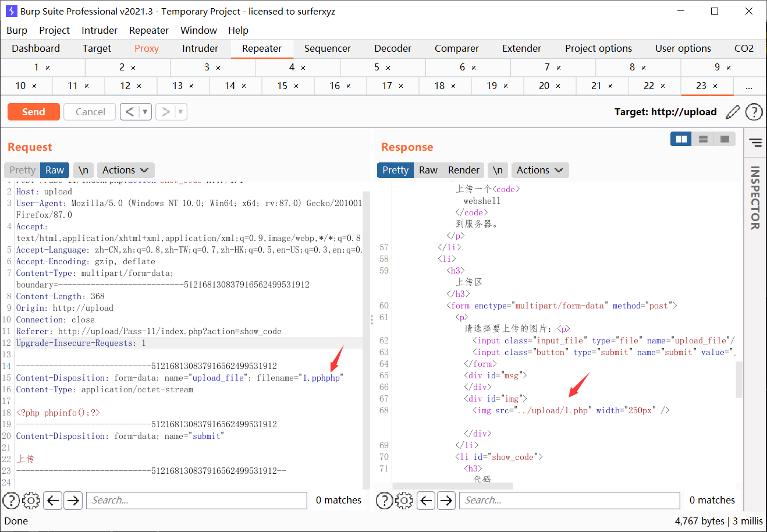Switch to the Target tab
767x532 pixels.
pos(97,48)
